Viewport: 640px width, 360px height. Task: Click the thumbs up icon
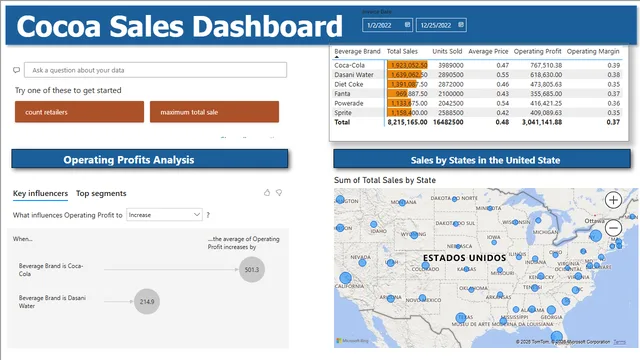click(267, 193)
